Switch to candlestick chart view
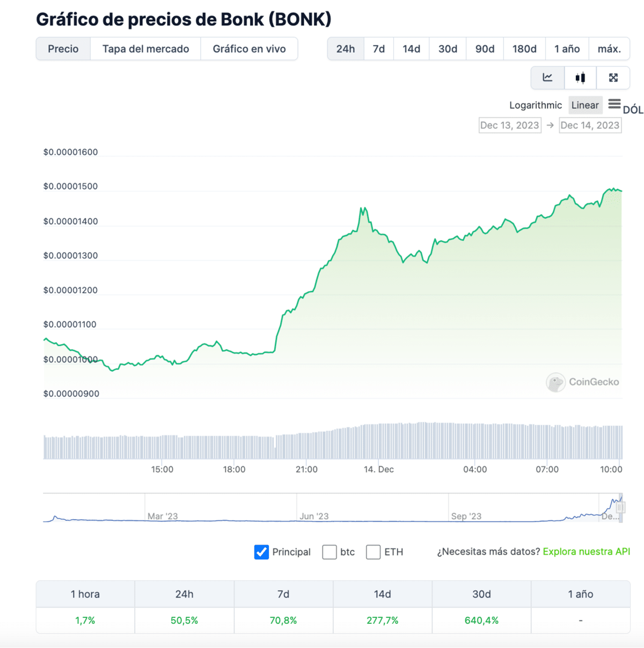This screenshot has height=648, width=644. (580, 78)
